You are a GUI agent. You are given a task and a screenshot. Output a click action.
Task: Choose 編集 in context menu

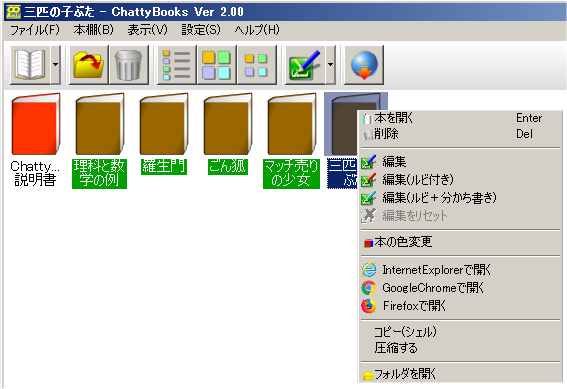point(460,161)
